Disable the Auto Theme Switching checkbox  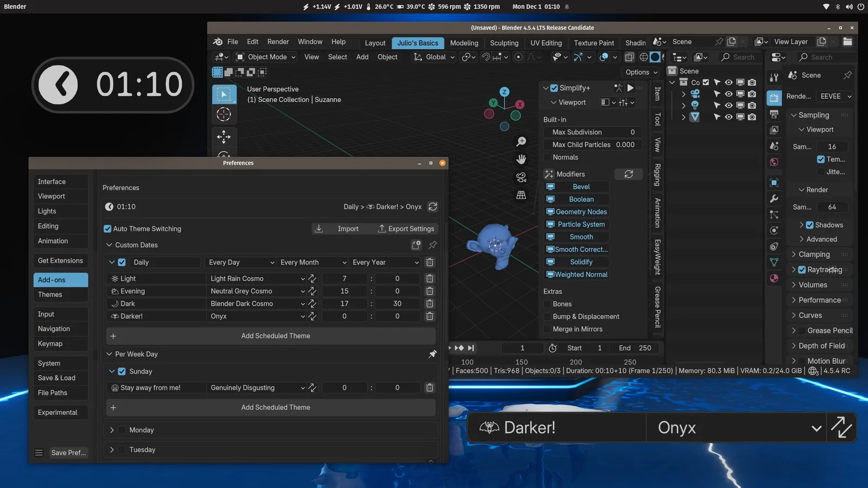coord(107,228)
